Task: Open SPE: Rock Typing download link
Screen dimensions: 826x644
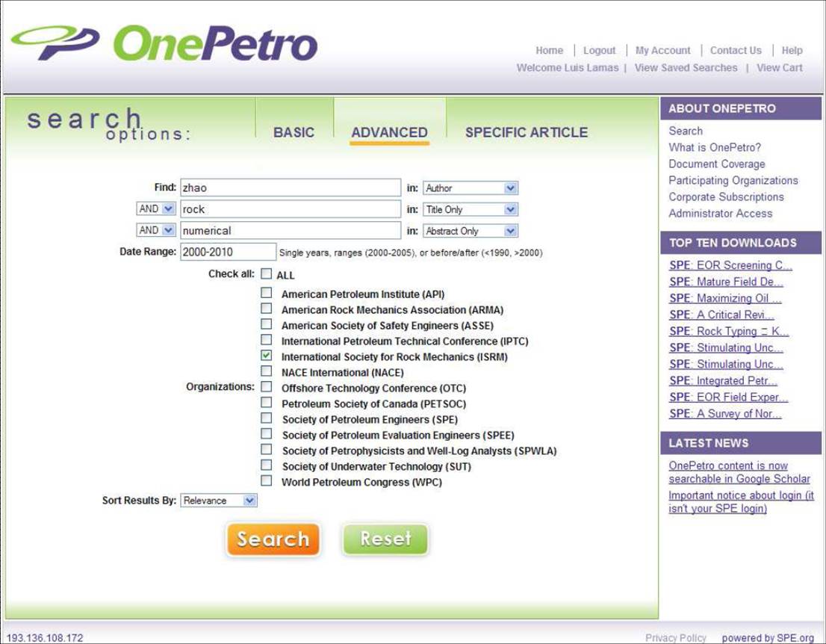Action: point(729,331)
